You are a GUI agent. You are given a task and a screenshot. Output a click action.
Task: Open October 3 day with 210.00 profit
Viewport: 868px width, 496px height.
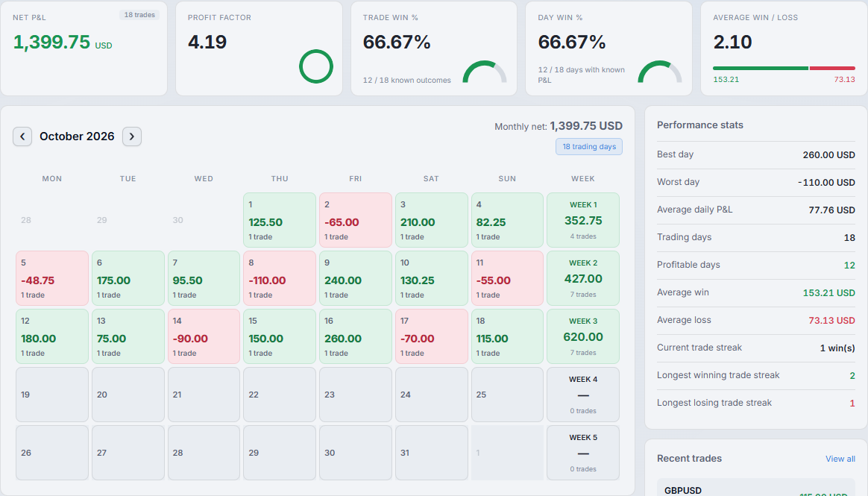(x=431, y=220)
